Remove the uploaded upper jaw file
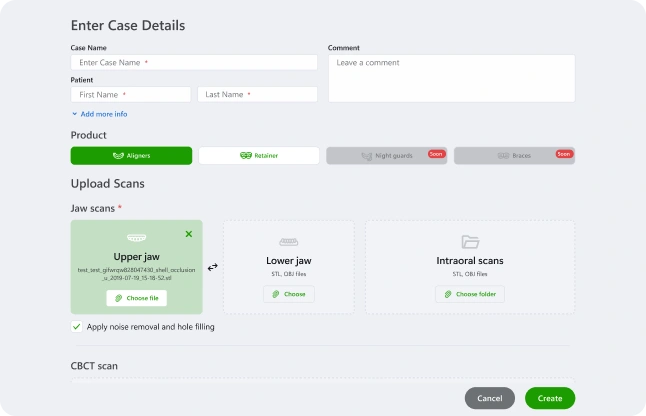Image resolution: width=646 pixels, height=416 pixels. (189, 234)
